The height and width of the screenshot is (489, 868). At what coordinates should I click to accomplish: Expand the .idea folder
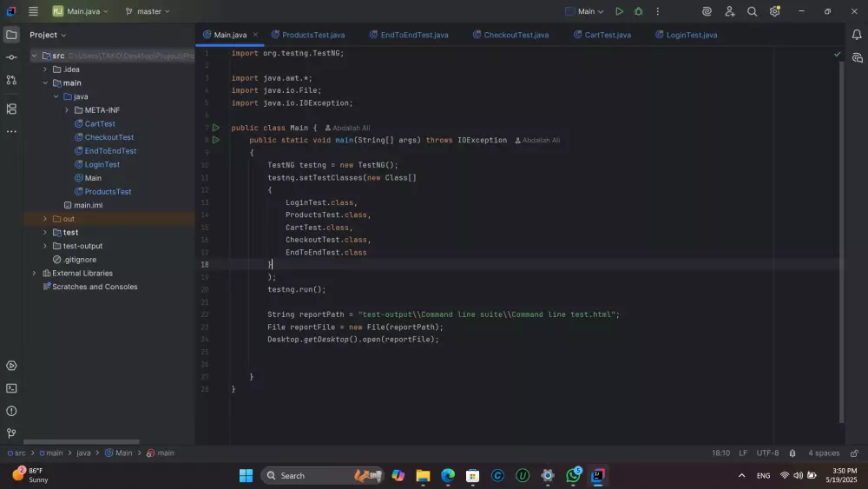[45, 69]
